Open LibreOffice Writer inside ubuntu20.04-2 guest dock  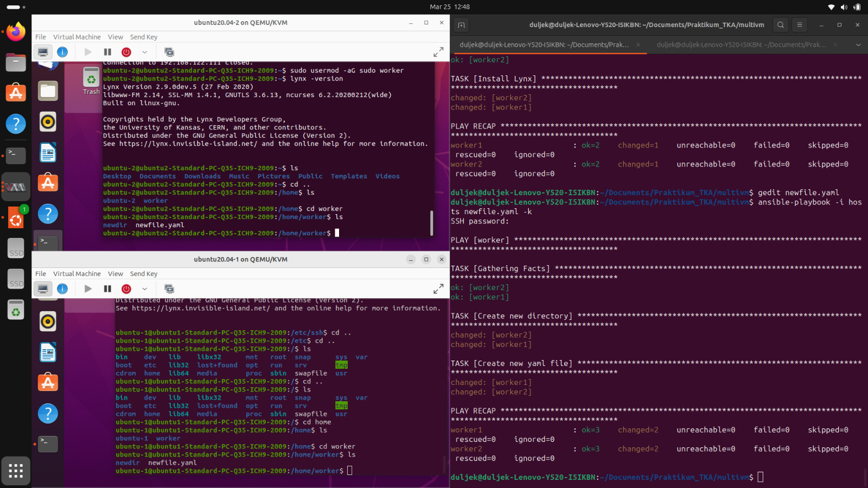tap(48, 153)
